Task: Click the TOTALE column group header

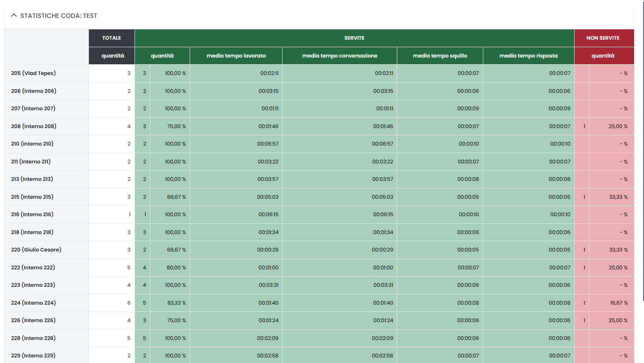Action: click(x=111, y=38)
